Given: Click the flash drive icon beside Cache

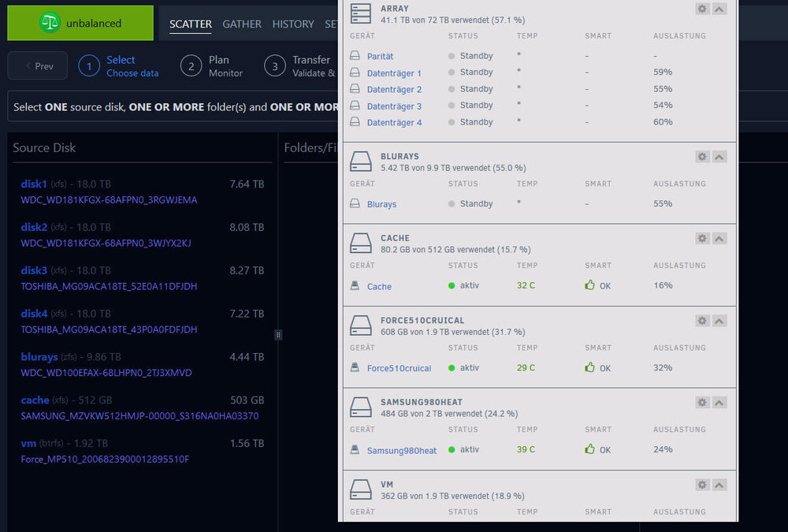Looking at the screenshot, I should click(x=355, y=285).
